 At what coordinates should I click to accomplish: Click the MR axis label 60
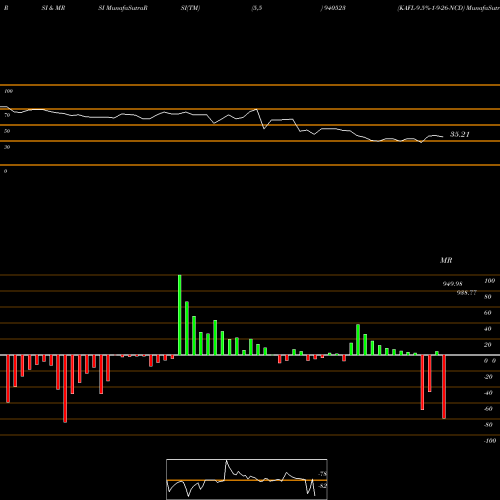488,313
